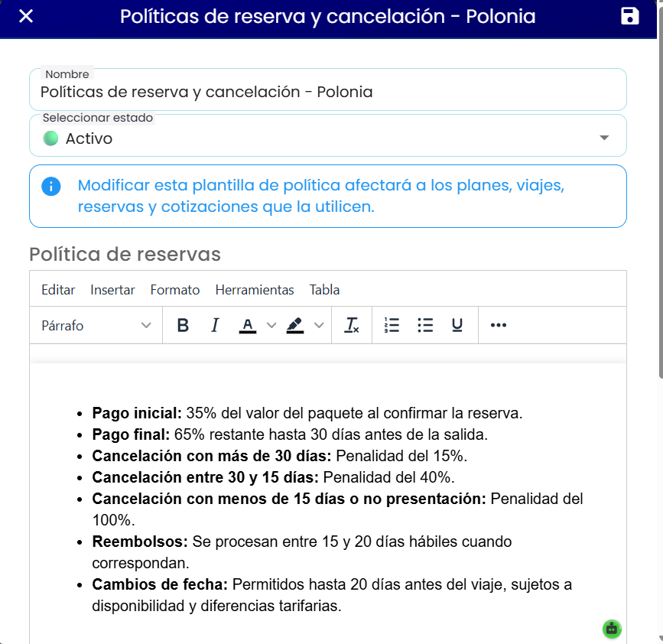Image resolution: width=663 pixels, height=644 pixels.
Task: Open the Editar menu
Action: pos(58,290)
